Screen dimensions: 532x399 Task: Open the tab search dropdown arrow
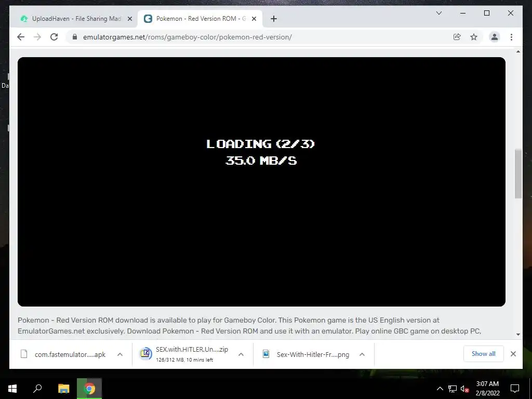(438, 13)
